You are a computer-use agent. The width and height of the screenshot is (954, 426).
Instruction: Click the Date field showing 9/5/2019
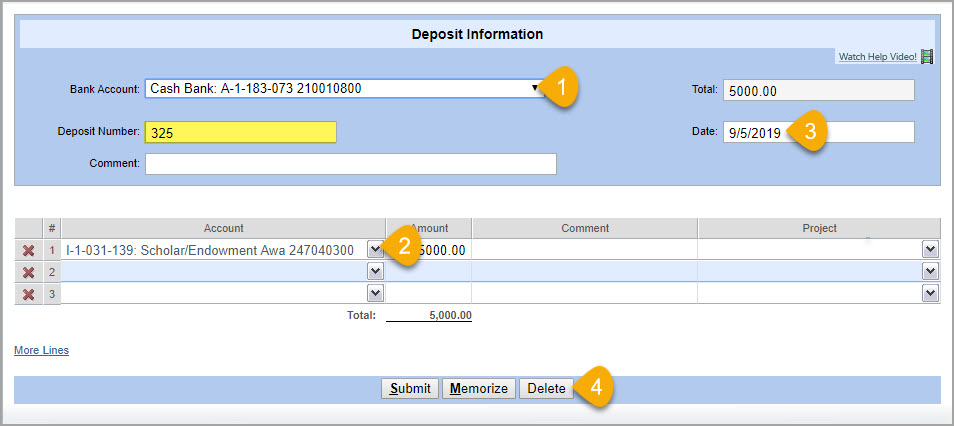tap(818, 132)
